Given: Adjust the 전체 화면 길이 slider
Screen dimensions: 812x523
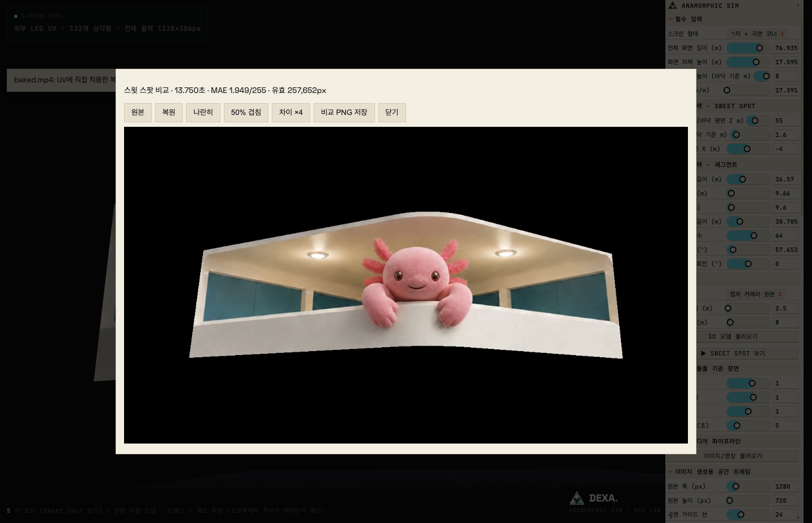Looking at the screenshot, I should (x=749, y=48).
